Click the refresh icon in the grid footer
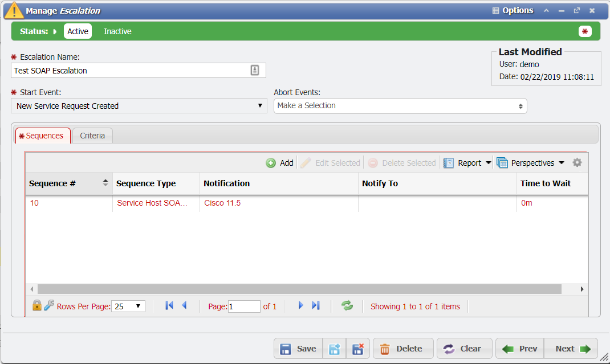Screen dimensions: 610x364 (347, 306)
